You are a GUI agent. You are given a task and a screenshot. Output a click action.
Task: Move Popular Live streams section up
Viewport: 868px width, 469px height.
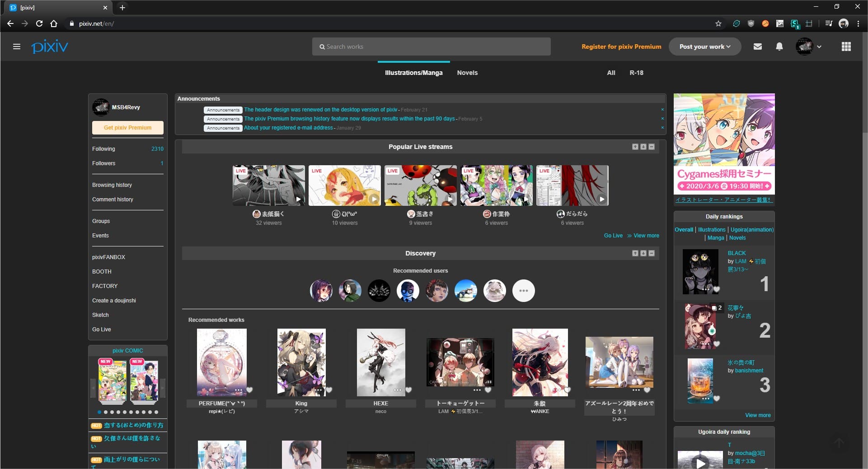(635, 146)
